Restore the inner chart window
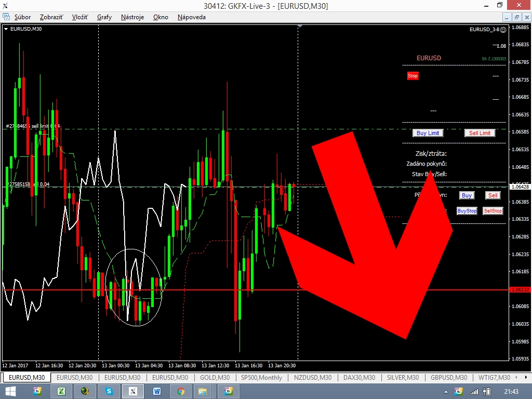532x399 pixels. 517,17
